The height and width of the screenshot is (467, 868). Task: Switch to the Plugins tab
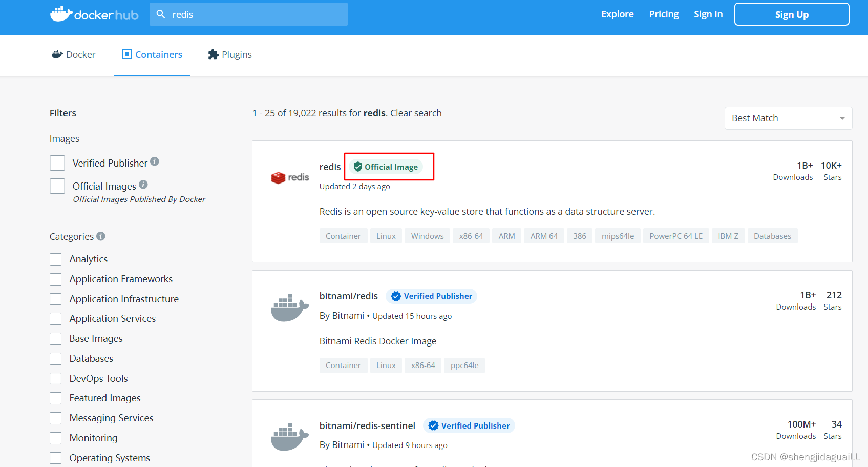[x=230, y=54]
